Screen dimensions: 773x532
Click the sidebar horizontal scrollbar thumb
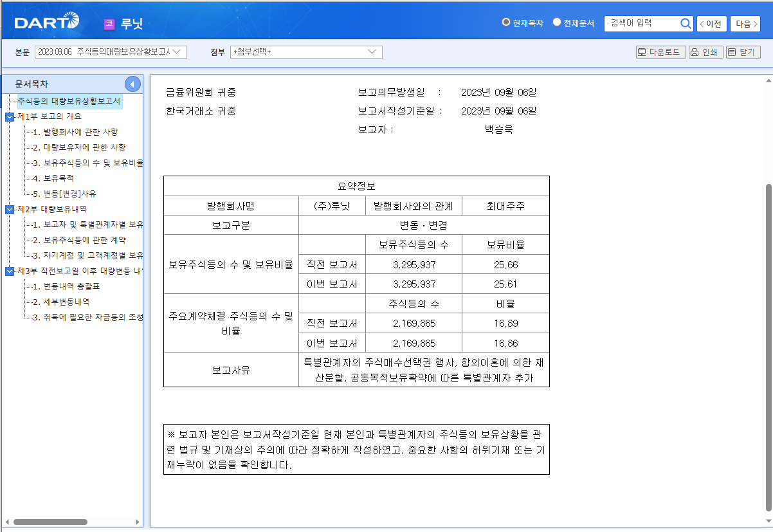pos(50,522)
